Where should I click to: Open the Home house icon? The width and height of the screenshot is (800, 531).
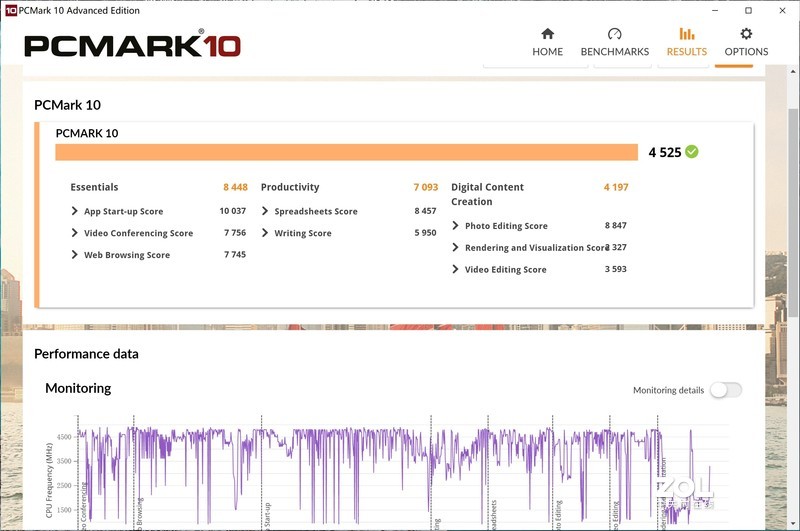point(547,34)
